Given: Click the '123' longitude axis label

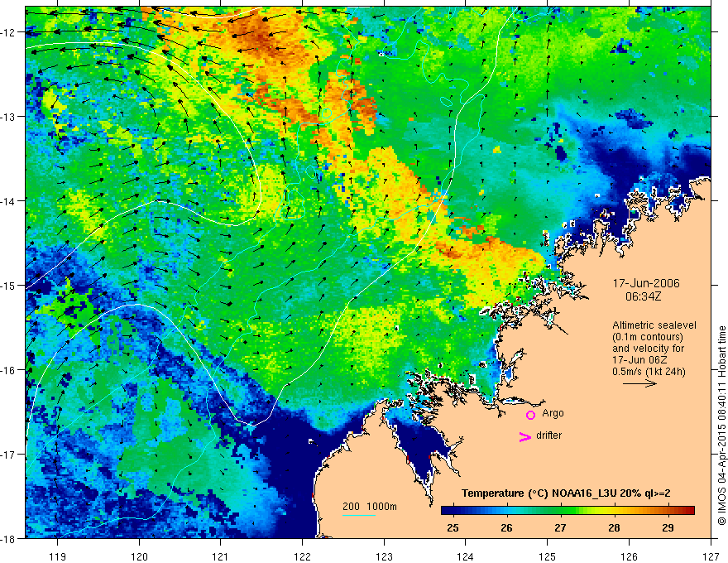Looking at the screenshot, I should (384, 556).
